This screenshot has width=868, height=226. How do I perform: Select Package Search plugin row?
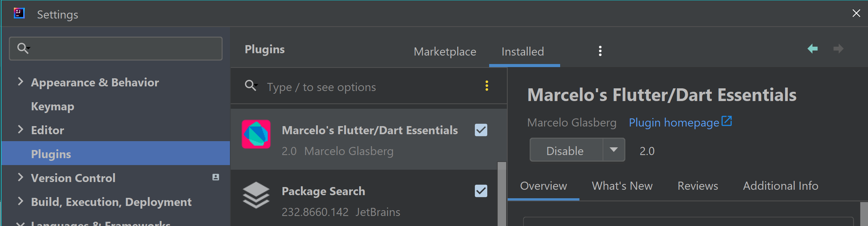coord(364,198)
